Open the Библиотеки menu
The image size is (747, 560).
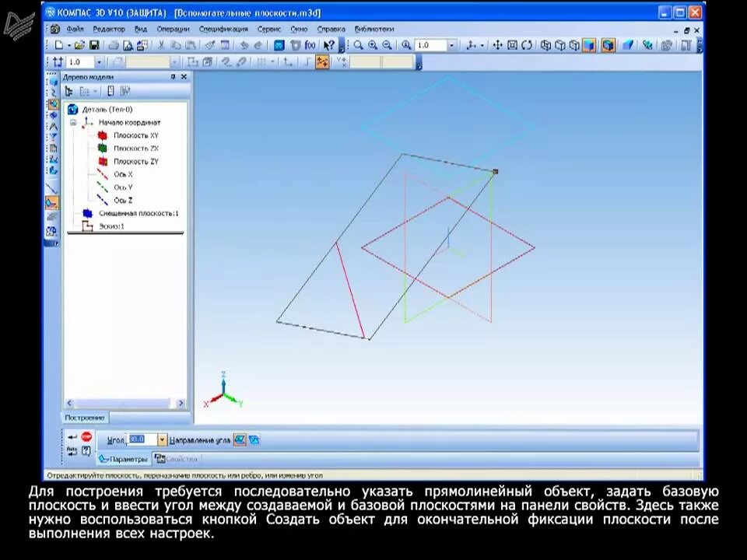tap(374, 29)
